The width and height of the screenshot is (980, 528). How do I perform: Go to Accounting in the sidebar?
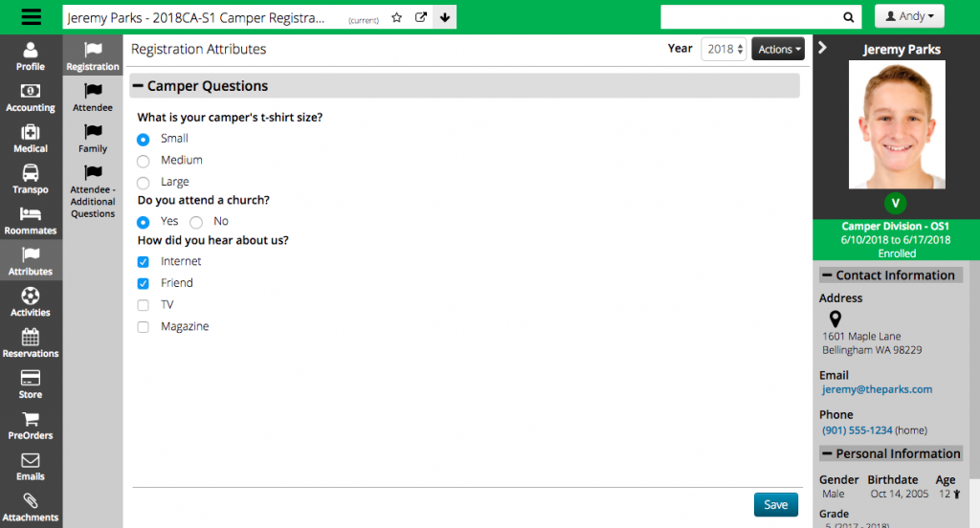31,98
